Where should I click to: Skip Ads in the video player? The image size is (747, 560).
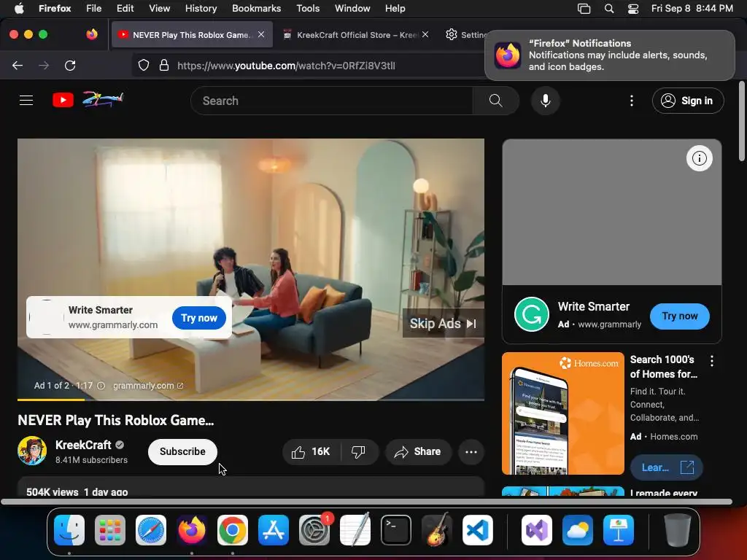tap(443, 324)
